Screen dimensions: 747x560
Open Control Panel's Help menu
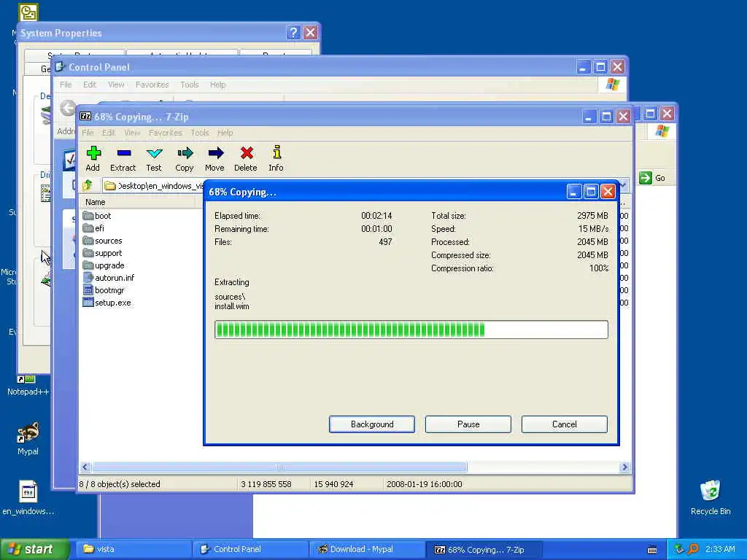point(217,85)
